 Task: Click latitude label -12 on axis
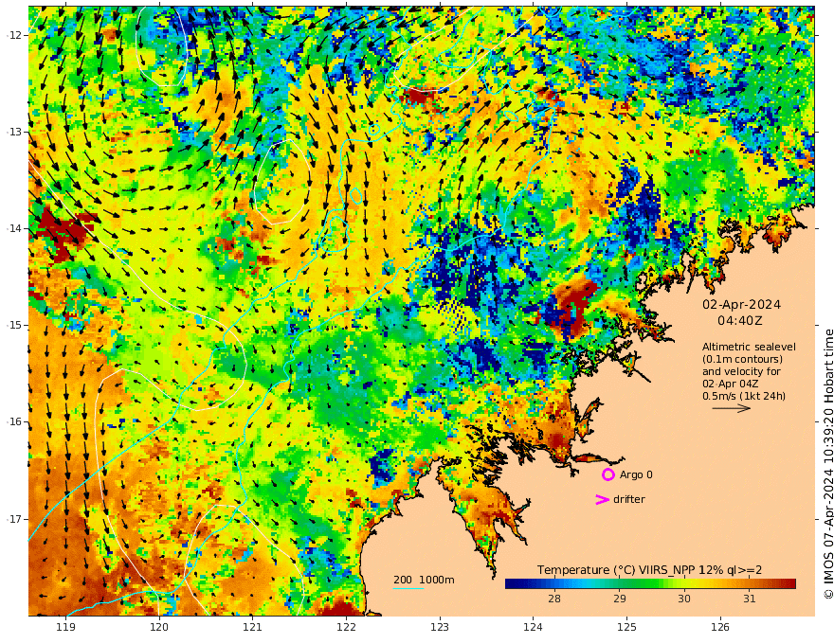tap(13, 35)
